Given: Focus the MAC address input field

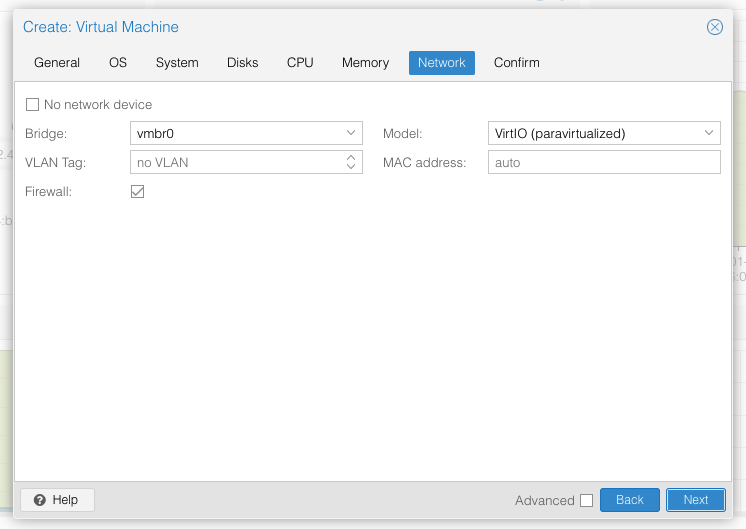Looking at the screenshot, I should 604,162.
